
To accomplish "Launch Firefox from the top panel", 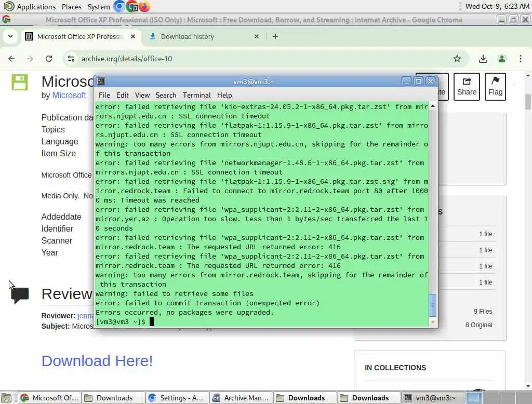I will 144,6.
